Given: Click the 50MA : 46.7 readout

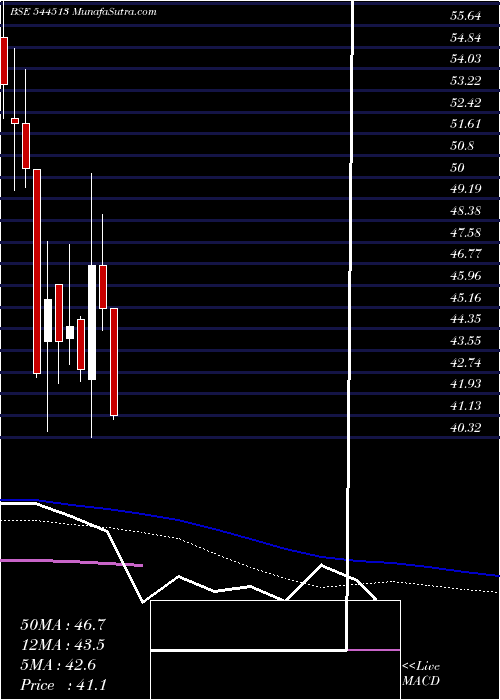Looking at the screenshot, I should pyautogui.click(x=63, y=625).
